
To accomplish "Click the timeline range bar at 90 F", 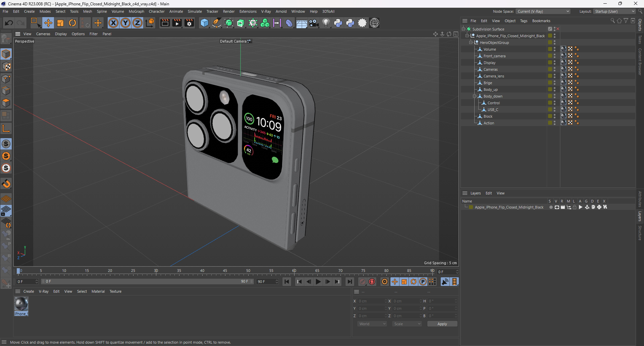I will point(245,282).
